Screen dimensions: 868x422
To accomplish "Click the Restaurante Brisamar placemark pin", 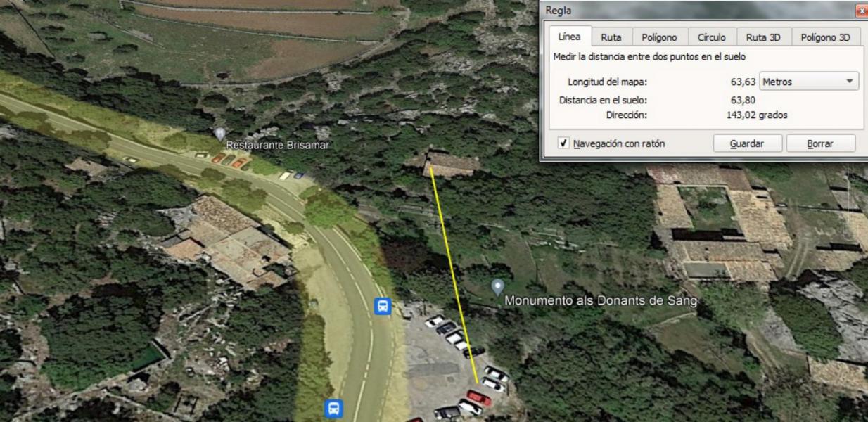I will coord(219,133).
